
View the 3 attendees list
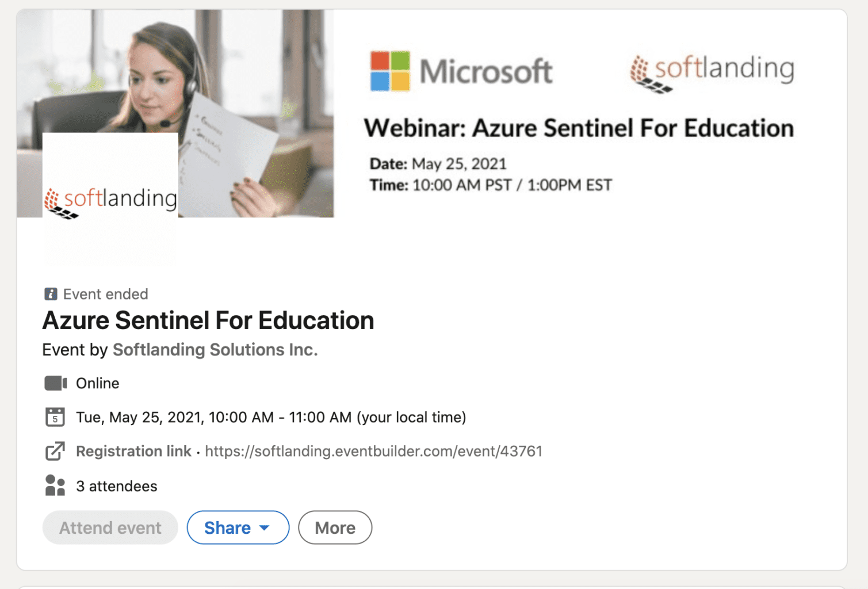coord(117,486)
